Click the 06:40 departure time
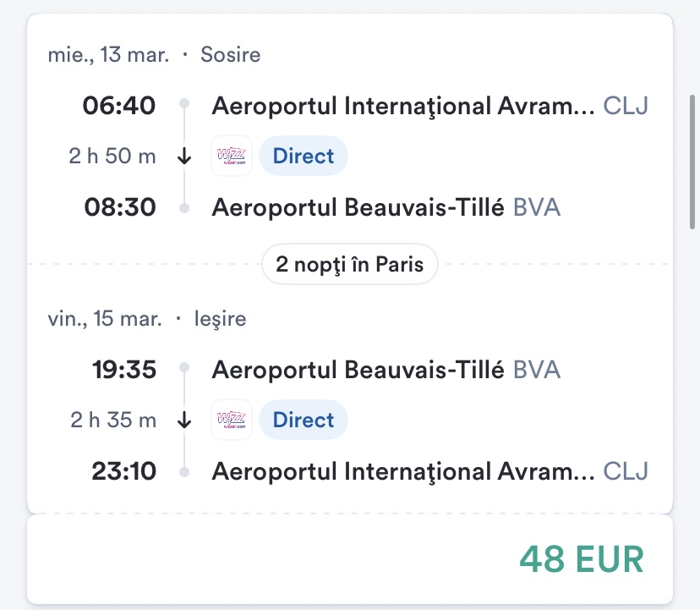The width and height of the screenshot is (700, 610). pos(119,106)
